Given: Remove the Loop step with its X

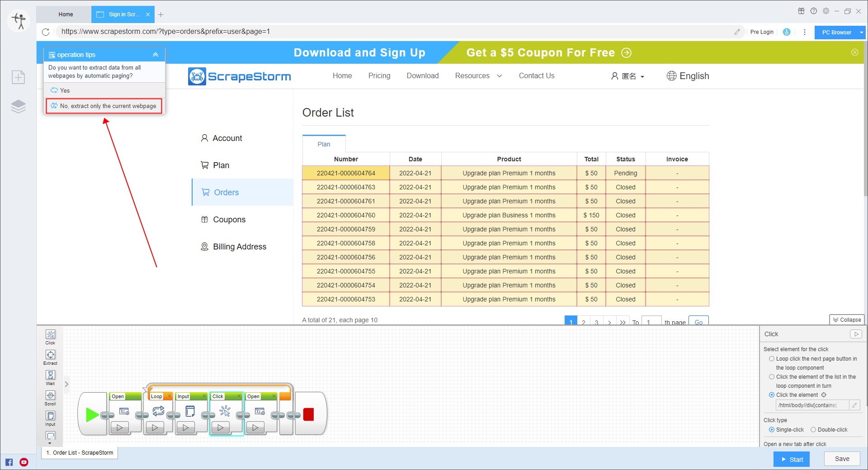Looking at the screenshot, I should coord(170,396).
